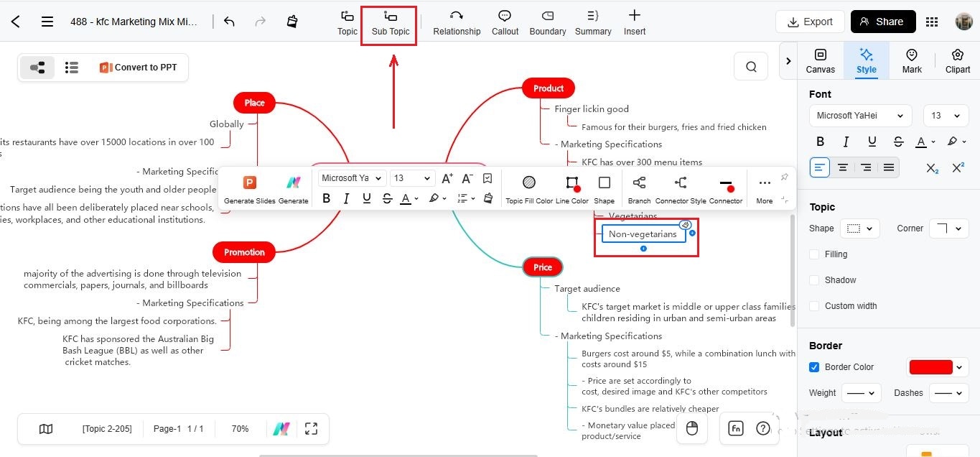Add a new Topic
The height and width of the screenshot is (457, 980).
347,22
